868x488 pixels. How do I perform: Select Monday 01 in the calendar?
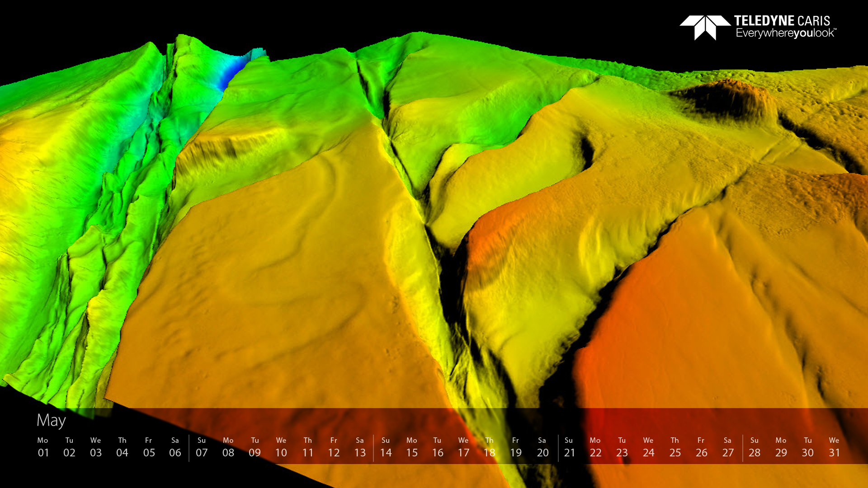coord(43,447)
